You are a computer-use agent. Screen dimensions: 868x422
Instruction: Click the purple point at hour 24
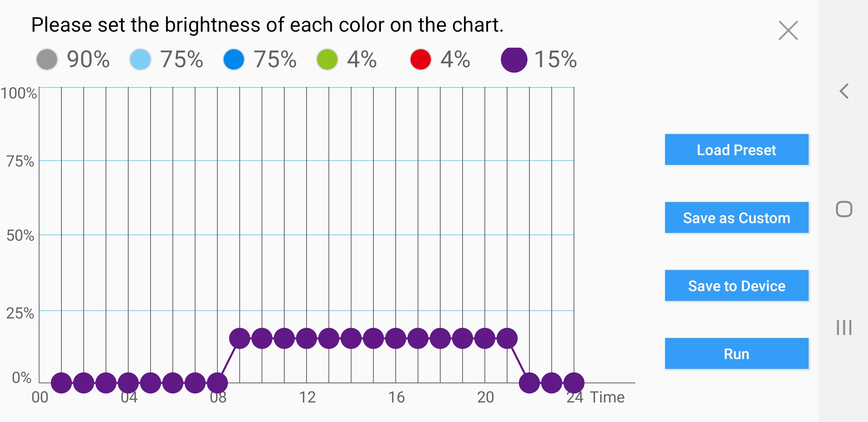click(574, 383)
